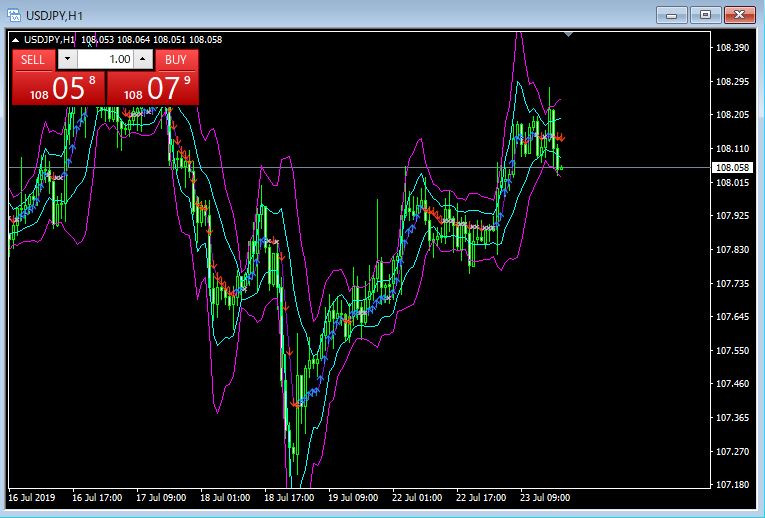Click the 107.270 price scale label
This screenshot has height=518, width=765.
click(x=732, y=452)
